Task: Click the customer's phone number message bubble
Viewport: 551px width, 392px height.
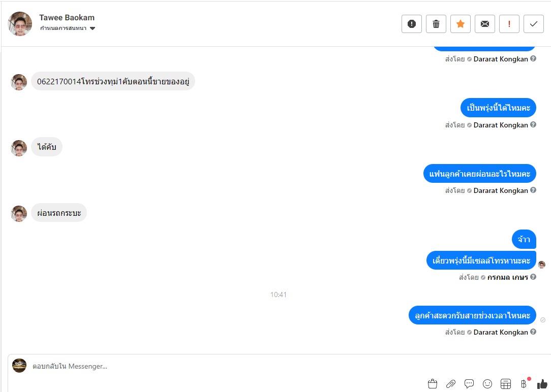Action: (113, 81)
